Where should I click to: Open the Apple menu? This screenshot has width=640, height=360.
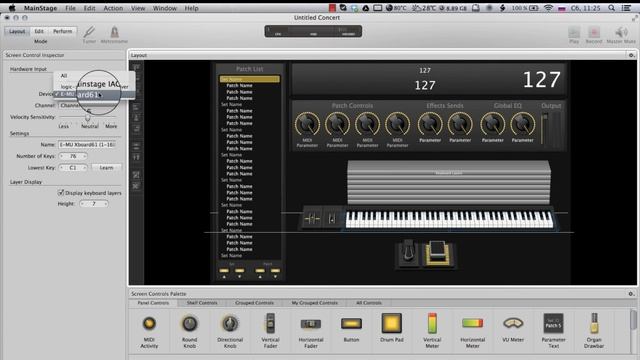tap(12, 8)
